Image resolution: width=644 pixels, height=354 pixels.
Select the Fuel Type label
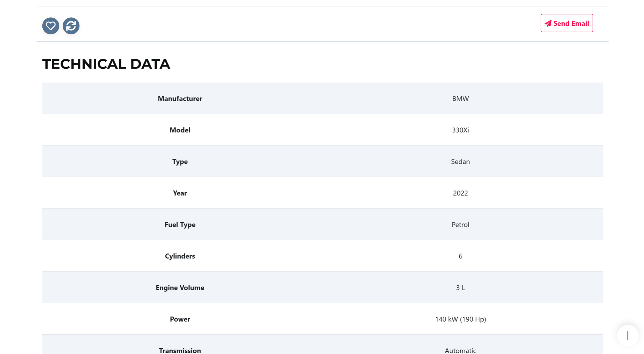coord(180,225)
